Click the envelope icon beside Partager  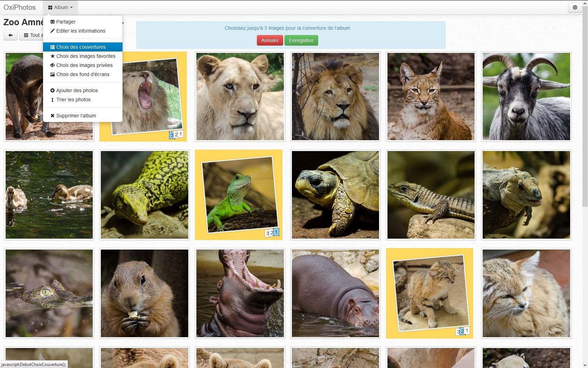(x=52, y=22)
